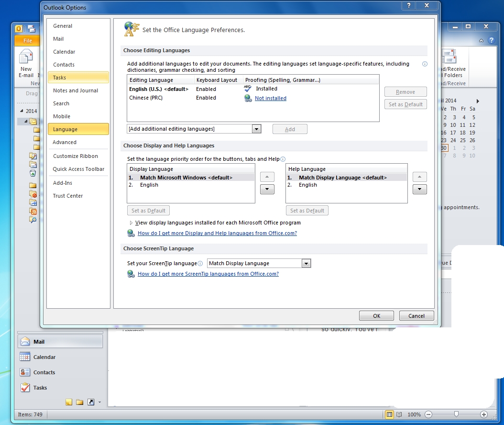Select Match Microsoft Windows display language
The width and height of the screenshot is (504, 425).
191,178
